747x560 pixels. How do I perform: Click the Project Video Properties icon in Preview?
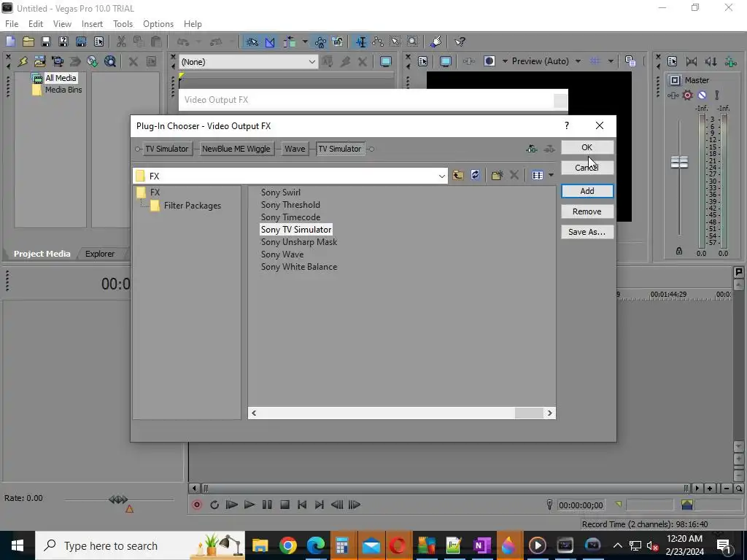click(x=422, y=61)
